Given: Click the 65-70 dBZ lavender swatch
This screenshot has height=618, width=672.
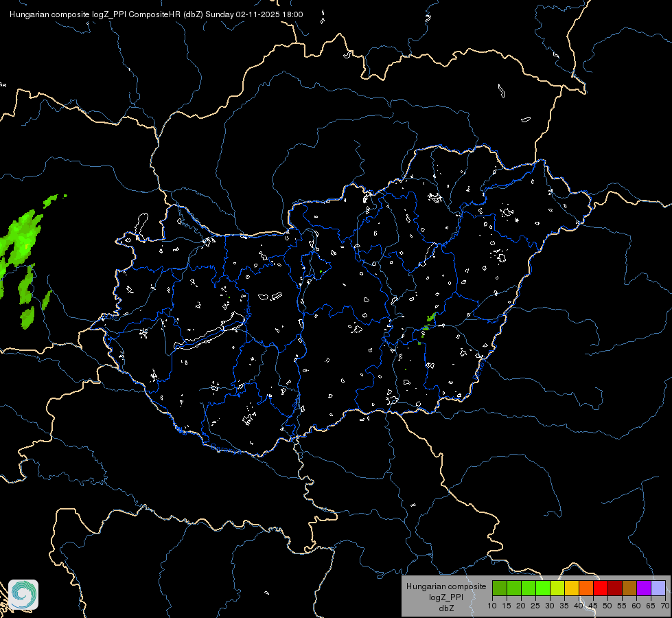Looking at the screenshot, I should tap(658, 588).
